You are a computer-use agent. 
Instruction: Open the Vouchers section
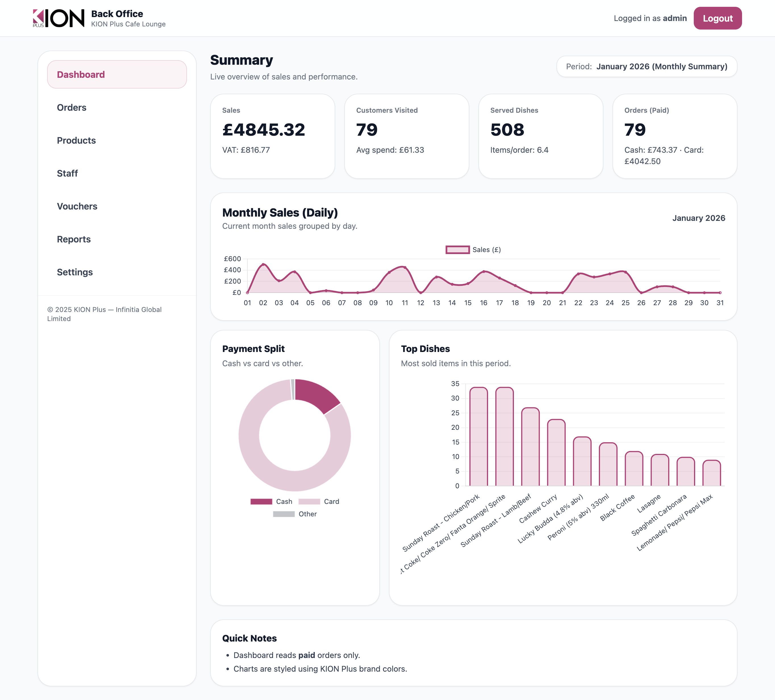point(77,206)
